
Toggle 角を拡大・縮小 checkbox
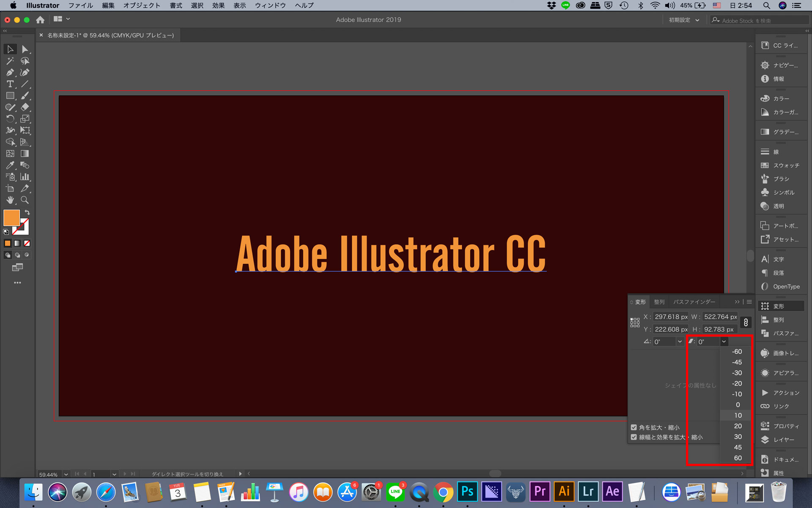(x=634, y=427)
